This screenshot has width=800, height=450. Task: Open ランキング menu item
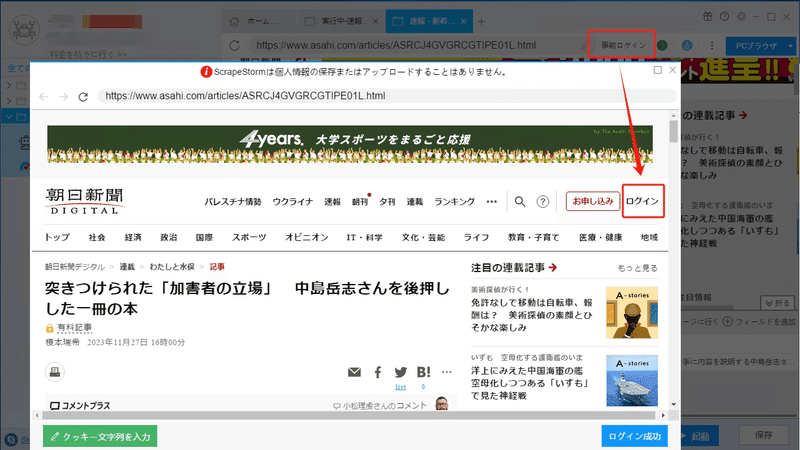(454, 202)
